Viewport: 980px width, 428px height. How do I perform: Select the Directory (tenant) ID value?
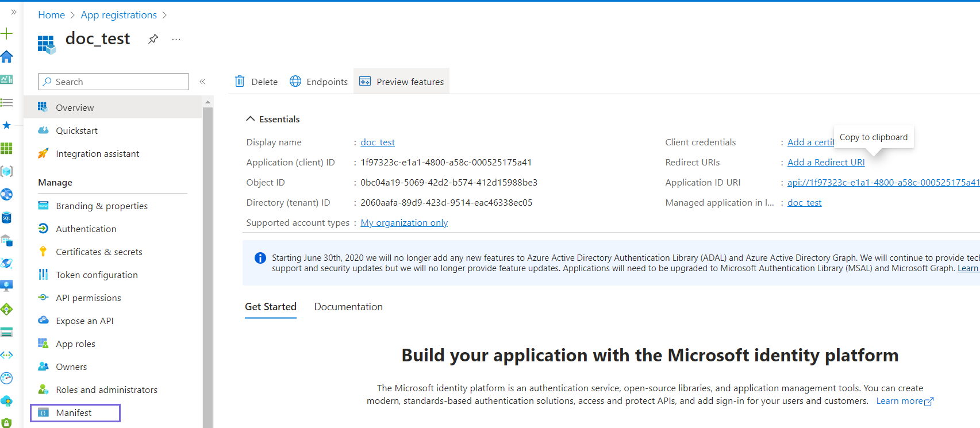tap(447, 202)
